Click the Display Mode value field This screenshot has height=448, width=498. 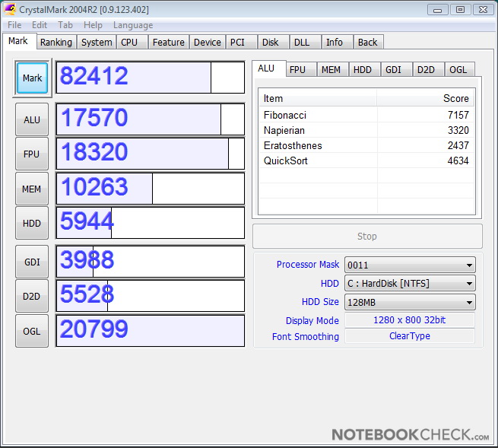[410, 320]
